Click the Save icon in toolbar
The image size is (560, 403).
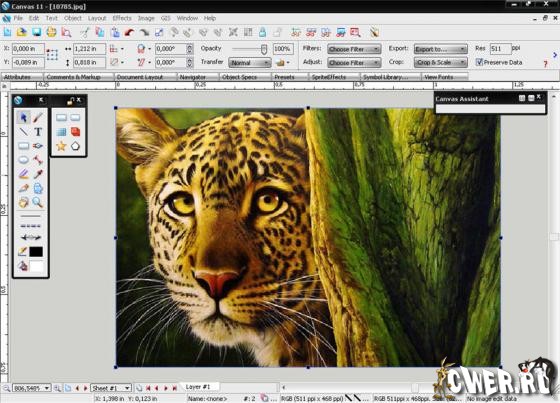click(36, 33)
